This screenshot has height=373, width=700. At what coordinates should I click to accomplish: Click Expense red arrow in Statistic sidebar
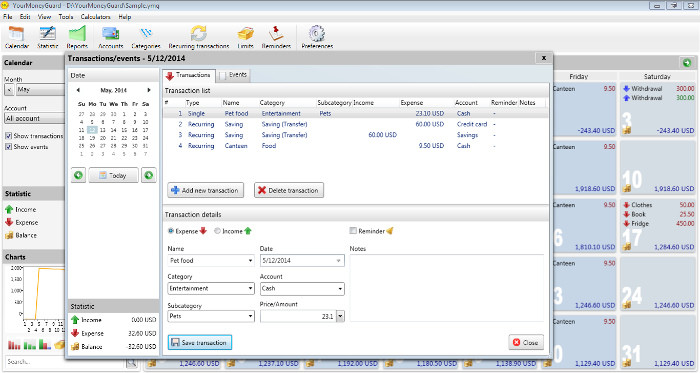[9, 222]
